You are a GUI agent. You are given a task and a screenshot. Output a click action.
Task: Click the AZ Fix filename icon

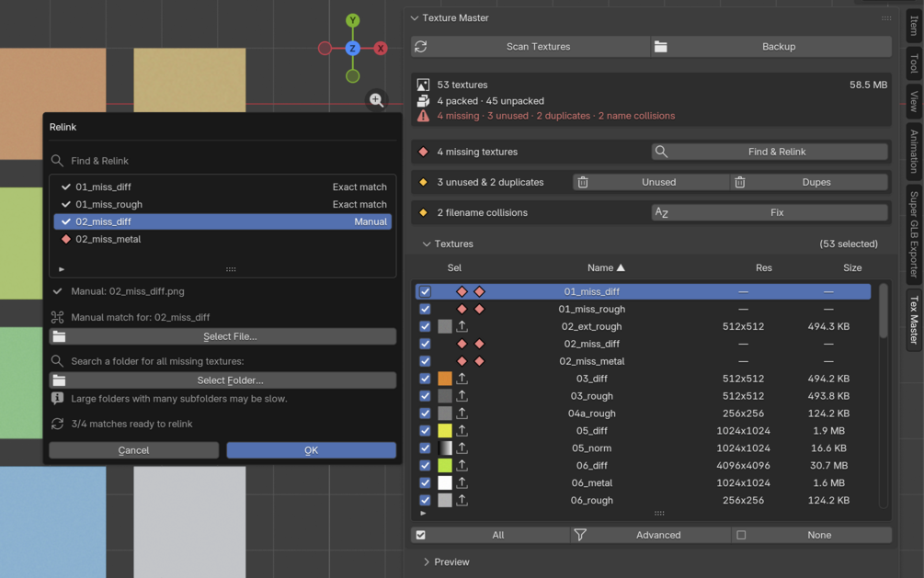pyautogui.click(x=661, y=212)
